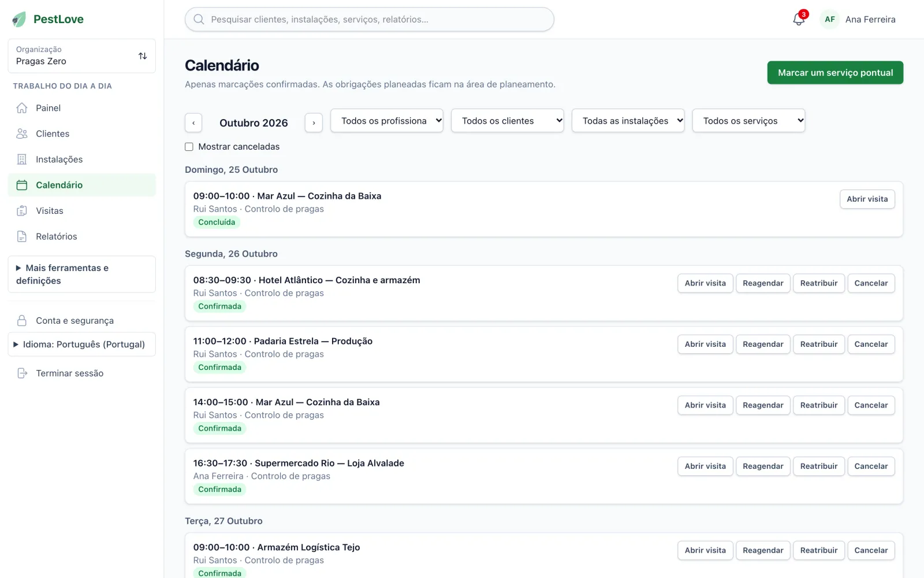
Task: Click the search input field
Action: coord(370,19)
